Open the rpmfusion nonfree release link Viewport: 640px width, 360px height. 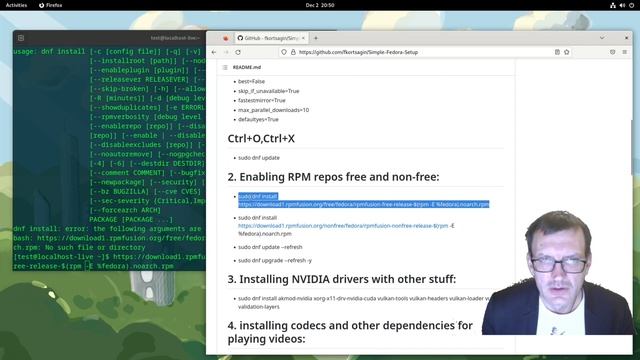pyautogui.click(x=343, y=226)
